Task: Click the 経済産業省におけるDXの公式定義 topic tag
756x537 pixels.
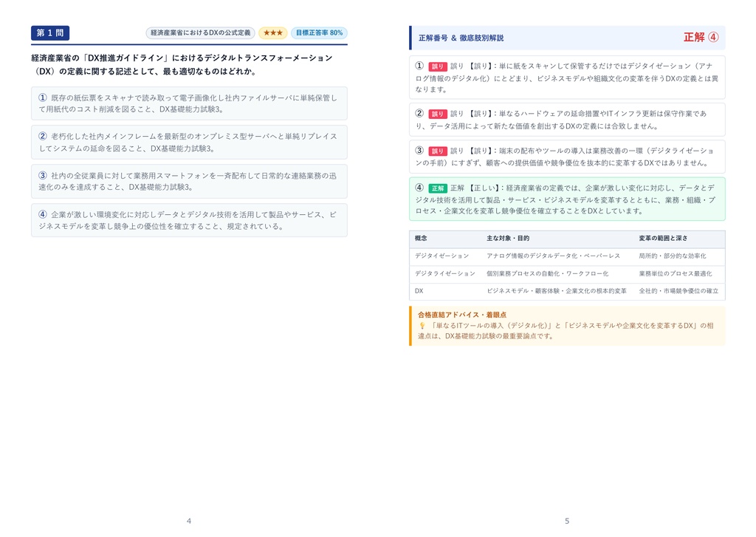Action: pyautogui.click(x=200, y=33)
